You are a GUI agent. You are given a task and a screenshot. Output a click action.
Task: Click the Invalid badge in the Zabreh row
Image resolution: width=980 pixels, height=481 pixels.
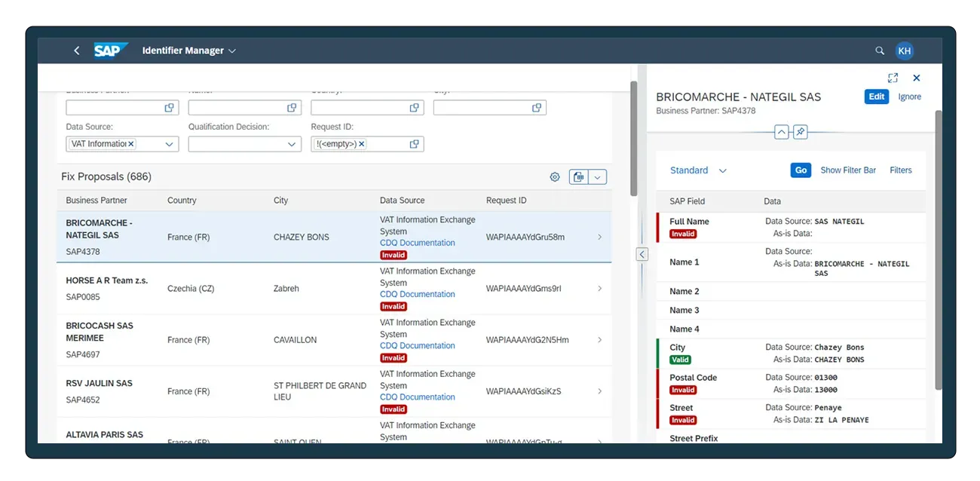pos(394,307)
